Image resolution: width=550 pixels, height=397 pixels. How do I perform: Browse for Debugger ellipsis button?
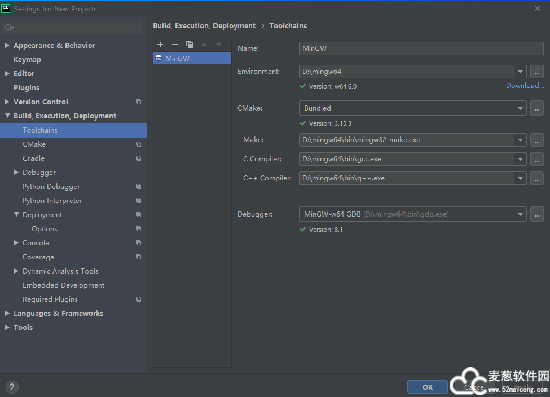(x=537, y=214)
